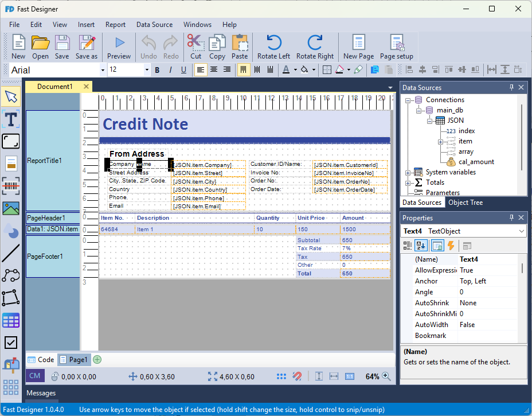
Task: Click the (Name) property value Text4
Action: (x=487, y=259)
